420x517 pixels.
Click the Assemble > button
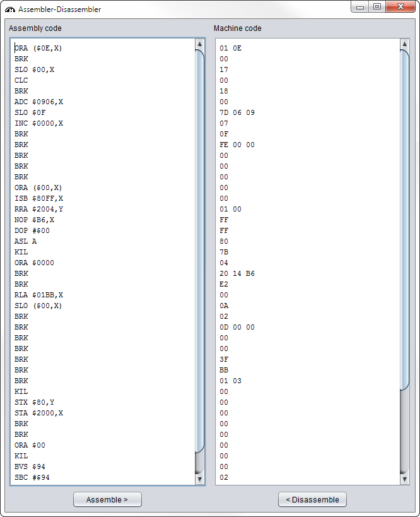coord(107,499)
